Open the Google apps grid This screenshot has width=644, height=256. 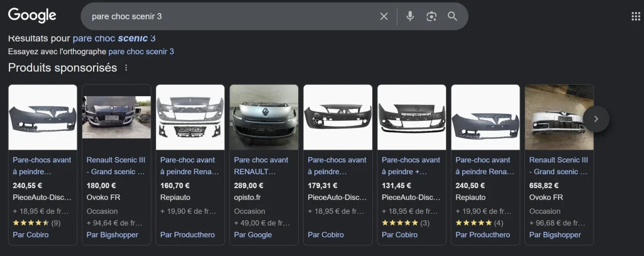[635, 16]
